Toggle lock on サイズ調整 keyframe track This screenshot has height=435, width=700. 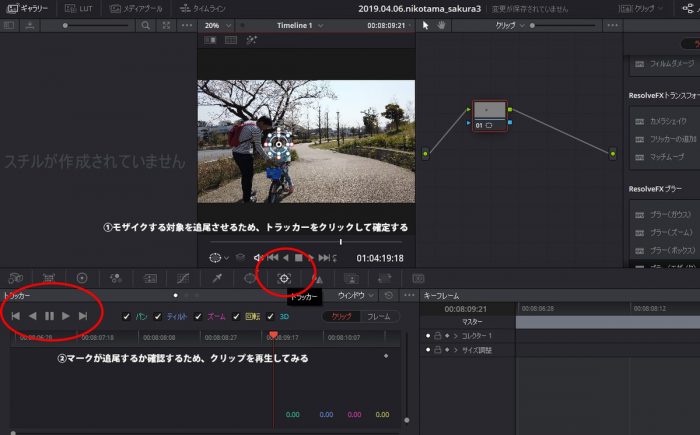[438, 350]
